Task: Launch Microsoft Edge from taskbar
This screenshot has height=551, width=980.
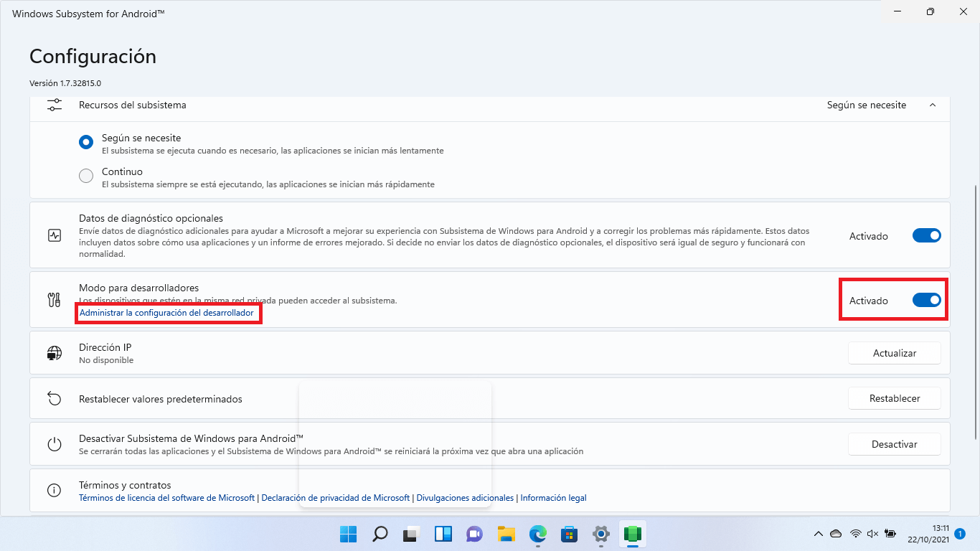Action: (538, 534)
